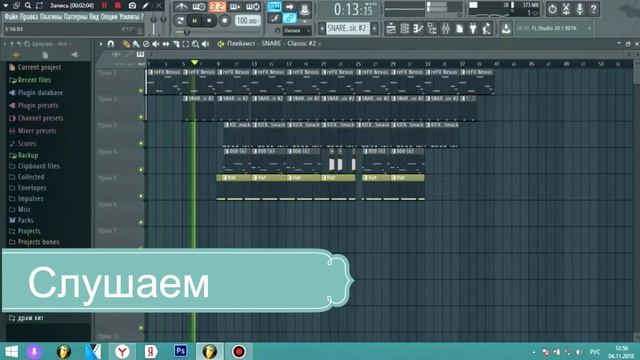Open the mixer faders icon
Screen dimensions: 640x360
(445, 28)
